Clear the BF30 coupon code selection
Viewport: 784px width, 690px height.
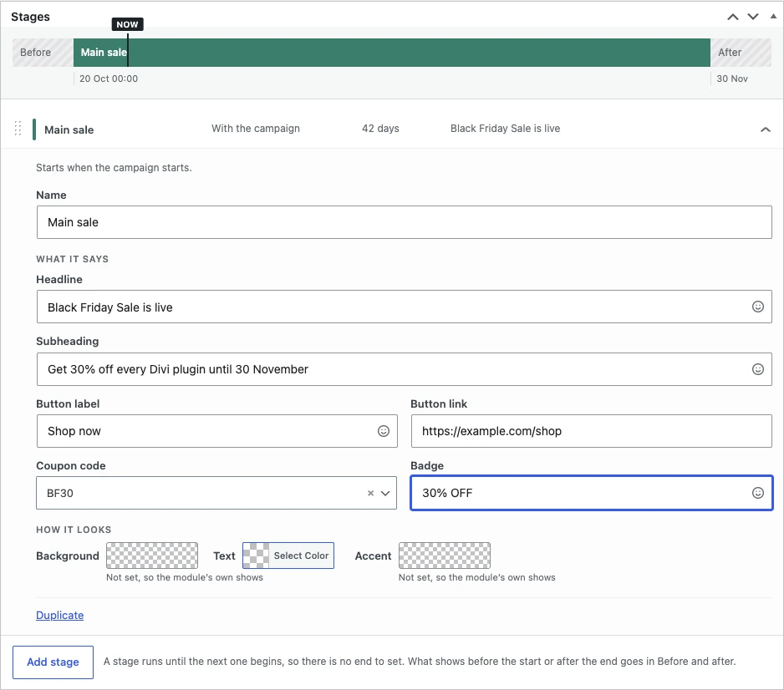coord(370,493)
